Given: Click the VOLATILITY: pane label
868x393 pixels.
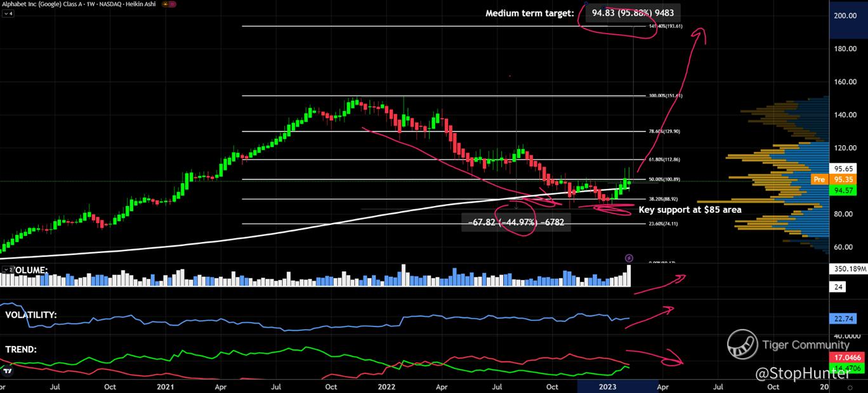Looking at the screenshot, I should (x=31, y=314).
